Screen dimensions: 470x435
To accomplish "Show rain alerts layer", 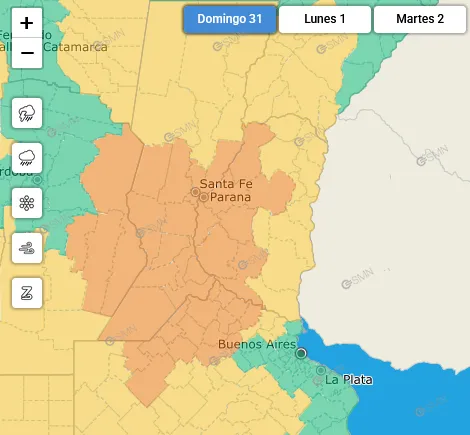I will [27, 158].
